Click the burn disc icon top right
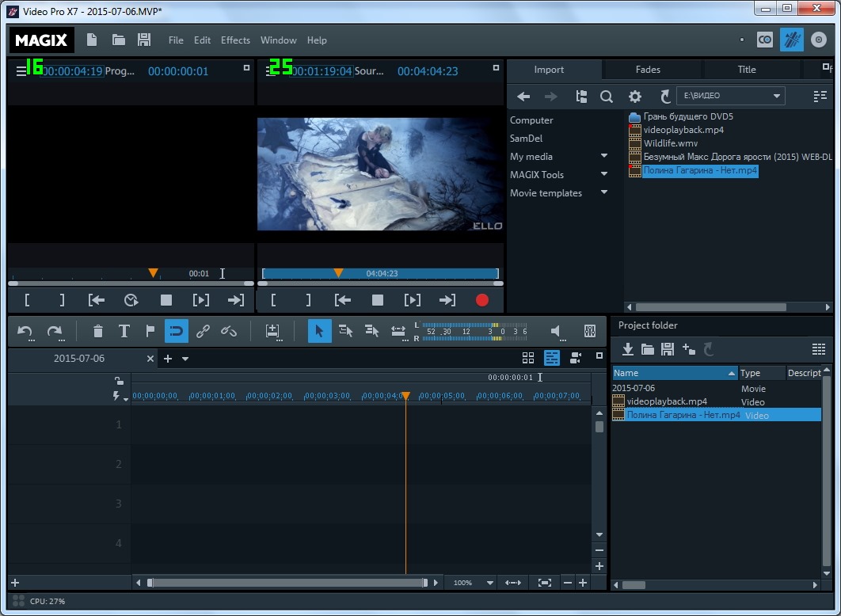This screenshot has width=841, height=616. click(x=818, y=40)
